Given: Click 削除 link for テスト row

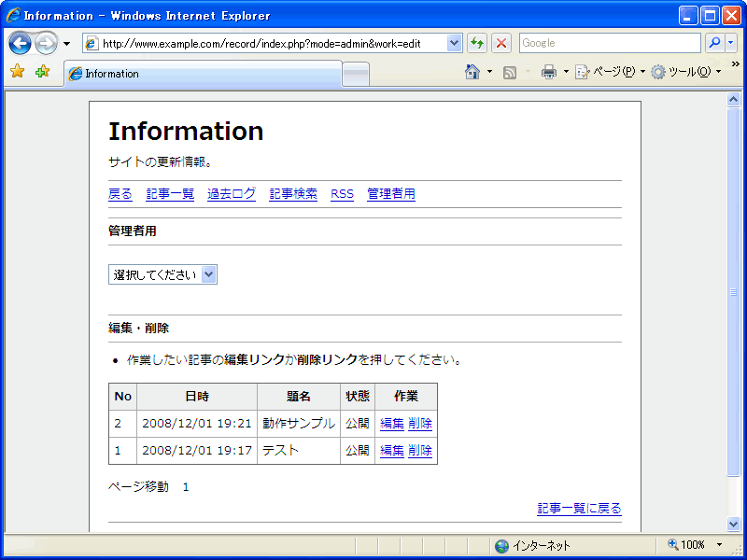Looking at the screenshot, I should coord(420,451).
